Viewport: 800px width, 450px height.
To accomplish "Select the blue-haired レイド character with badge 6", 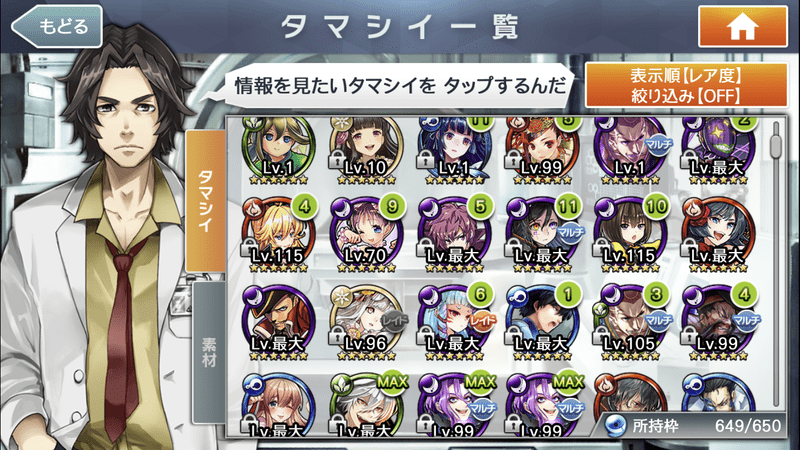I will pyautogui.click(x=455, y=322).
